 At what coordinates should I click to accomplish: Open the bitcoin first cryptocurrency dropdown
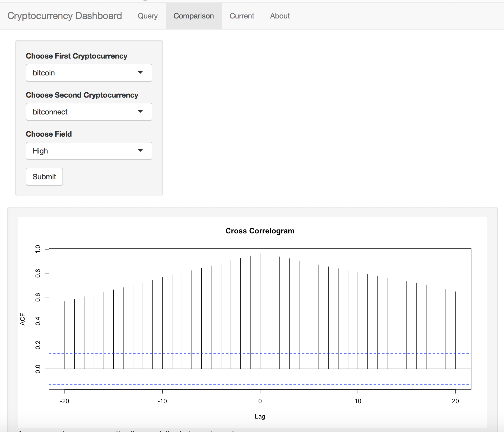pos(89,73)
